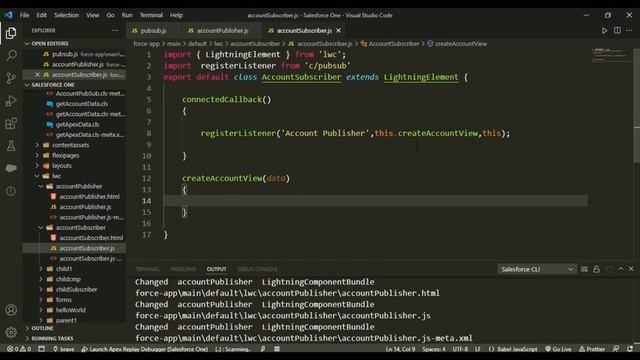The width and height of the screenshot is (640, 360).
Task: Collapse the Salesforce One section
Action: (x=53, y=85)
